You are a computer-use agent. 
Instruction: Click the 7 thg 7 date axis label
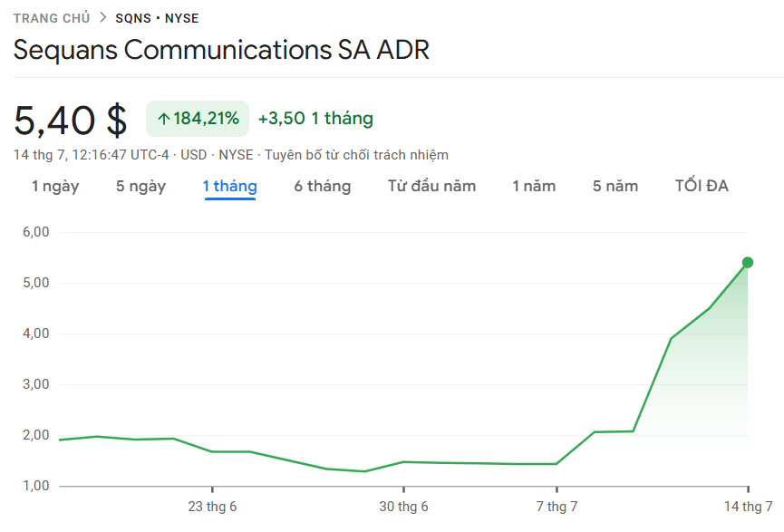coord(557,507)
